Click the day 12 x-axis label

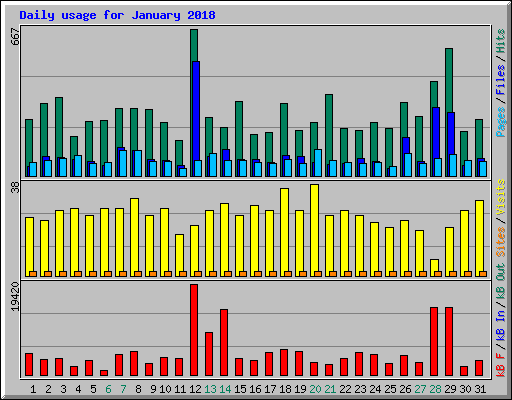195,389
